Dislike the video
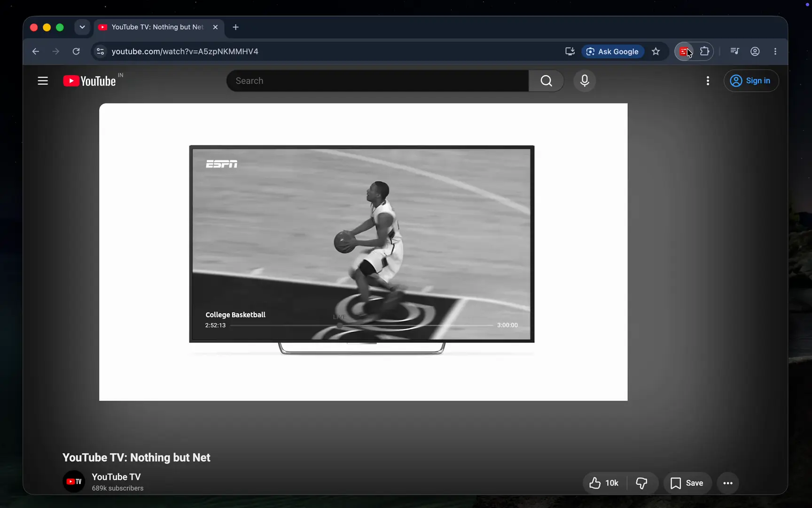This screenshot has height=508, width=812. 642,483
